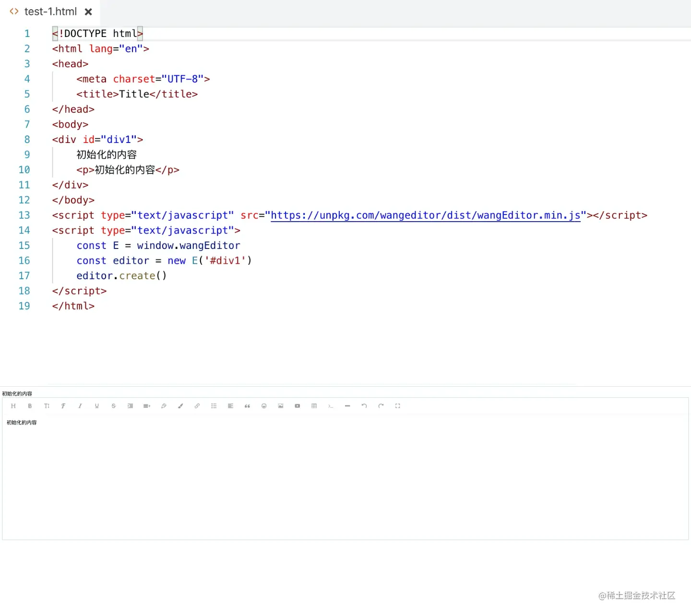Screen dimensions: 691x616
Task: Click the '<!DOCTYPE html>' code line
Action: coord(97,34)
